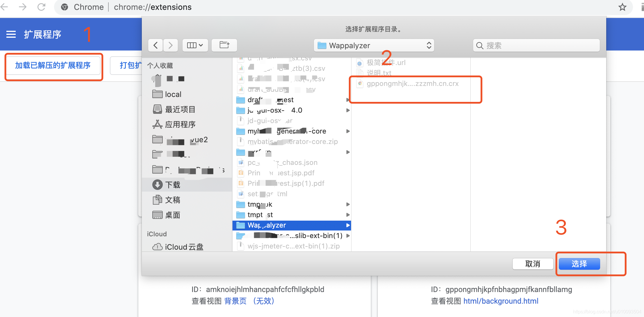
Task: Click the 打包扩 tab item
Action: (127, 65)
